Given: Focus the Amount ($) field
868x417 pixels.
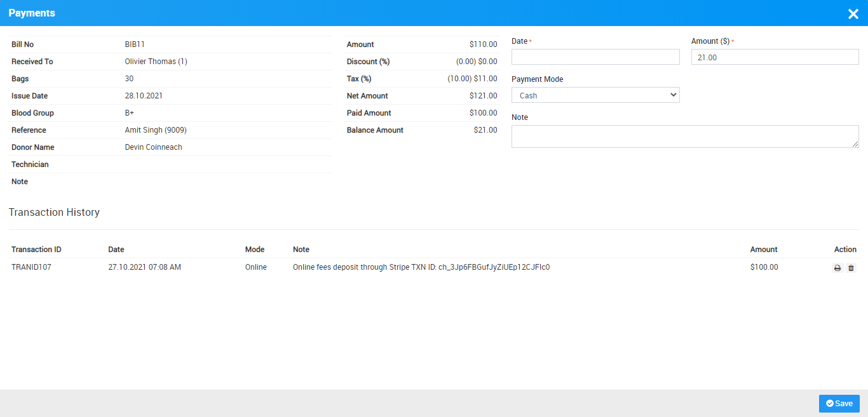Looking at the screenshot, I should pyautogui.click(x=775, y=57).
